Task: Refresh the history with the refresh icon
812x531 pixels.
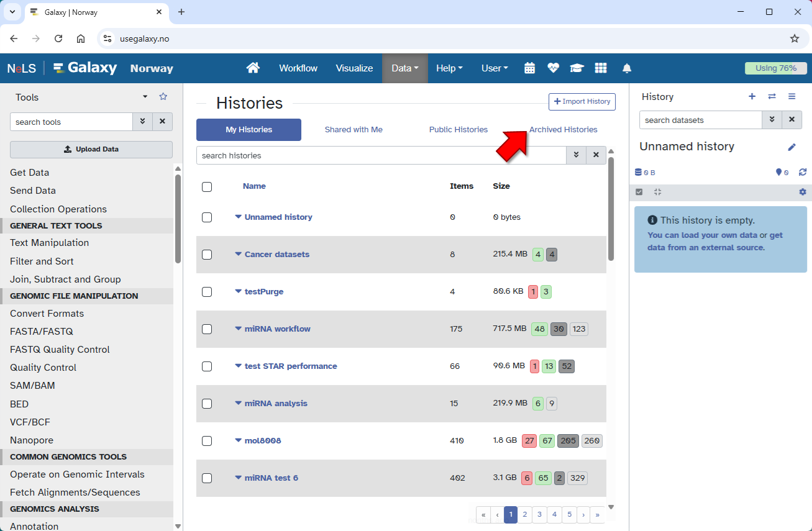Action: (x=803, y=173)
